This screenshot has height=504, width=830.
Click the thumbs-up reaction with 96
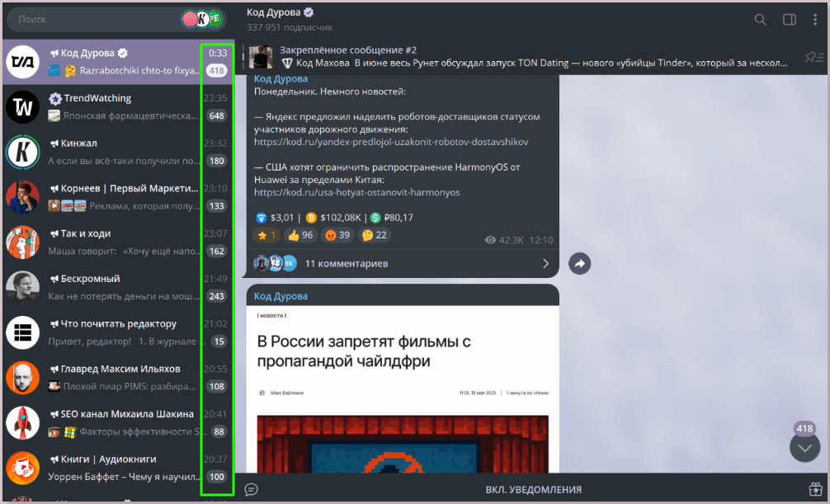point(300,235)
